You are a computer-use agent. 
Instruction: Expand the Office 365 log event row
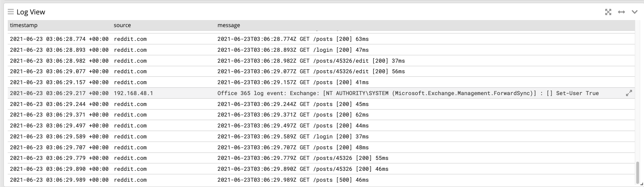coord(628,93)
